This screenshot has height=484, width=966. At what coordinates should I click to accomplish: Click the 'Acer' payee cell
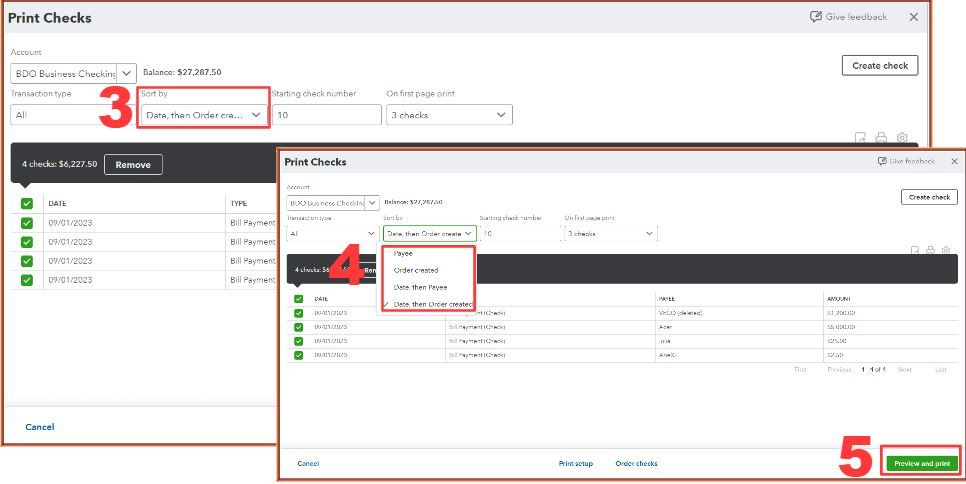click(665, 327)
